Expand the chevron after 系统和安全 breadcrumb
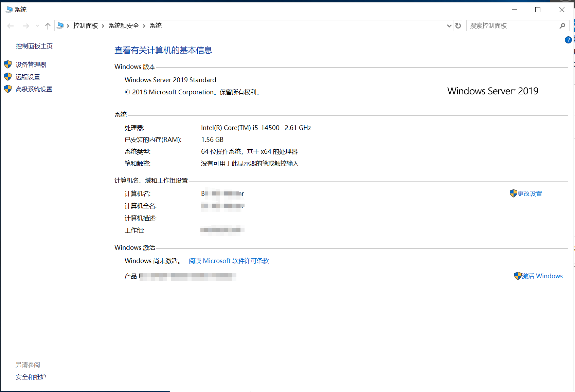Screen dimensions: 575x392 pyautogui.click(x=144, y=26)
